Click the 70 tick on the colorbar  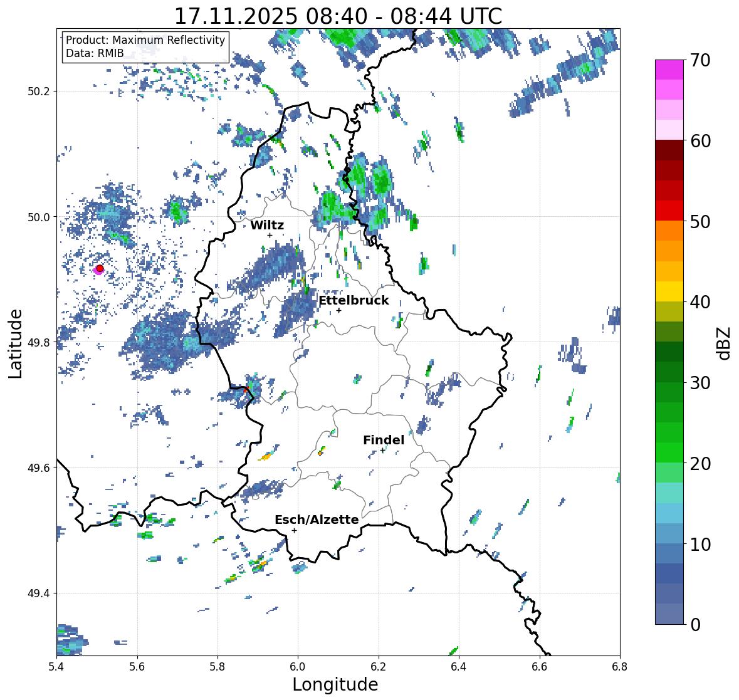tap(700, 60)
